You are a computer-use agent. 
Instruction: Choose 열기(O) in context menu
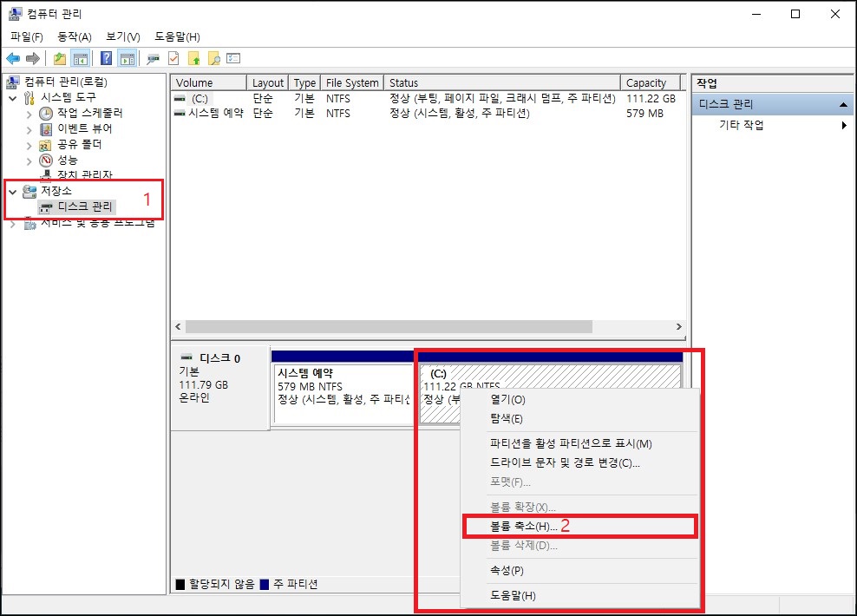580,400
